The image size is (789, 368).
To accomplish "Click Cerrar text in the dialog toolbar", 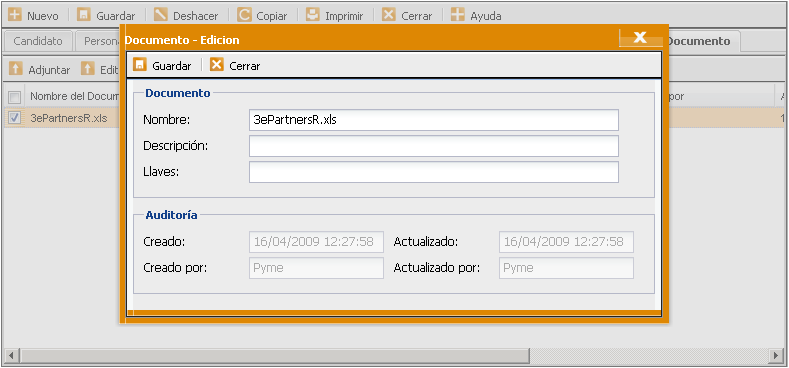I will (x=245, y=66).
